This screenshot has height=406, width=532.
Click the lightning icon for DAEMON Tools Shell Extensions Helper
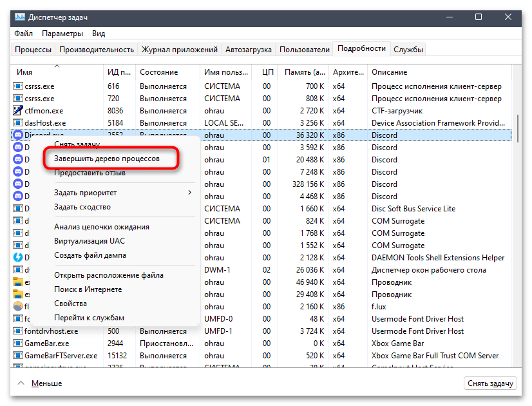17,257
